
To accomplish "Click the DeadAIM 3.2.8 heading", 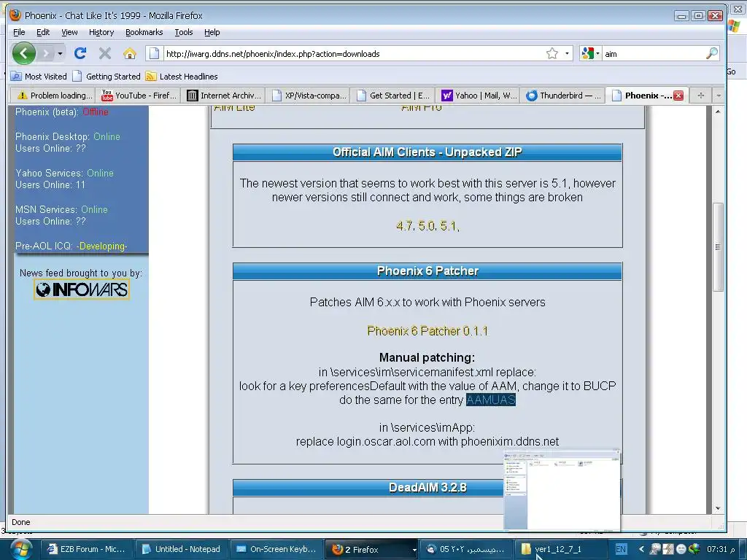I will [427, 488].
